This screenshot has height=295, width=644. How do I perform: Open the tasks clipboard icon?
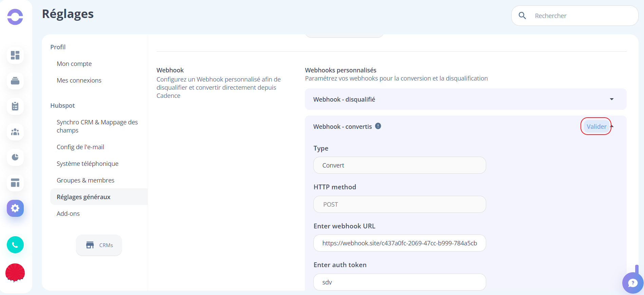coord(15,106)
